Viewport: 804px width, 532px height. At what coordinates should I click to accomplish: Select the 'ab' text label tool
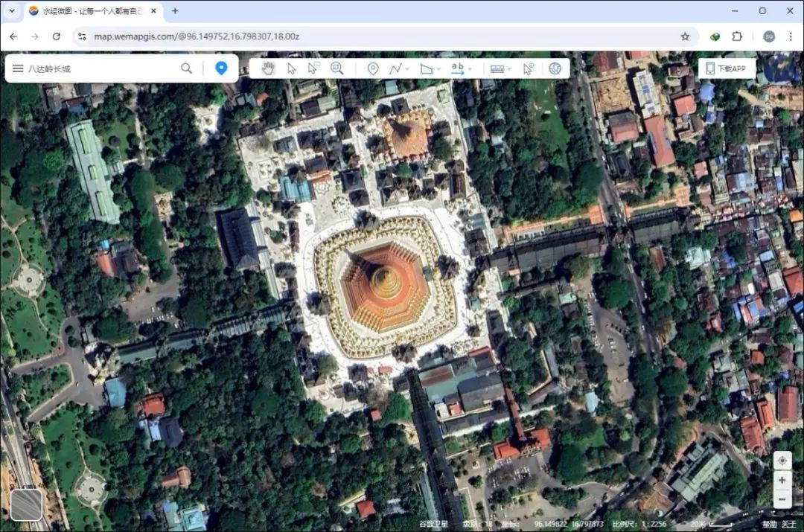point(457,68)
